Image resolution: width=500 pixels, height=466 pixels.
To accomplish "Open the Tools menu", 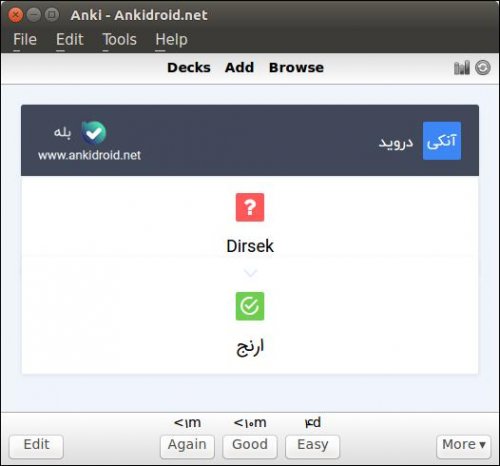I will click(x=119, y=40).
